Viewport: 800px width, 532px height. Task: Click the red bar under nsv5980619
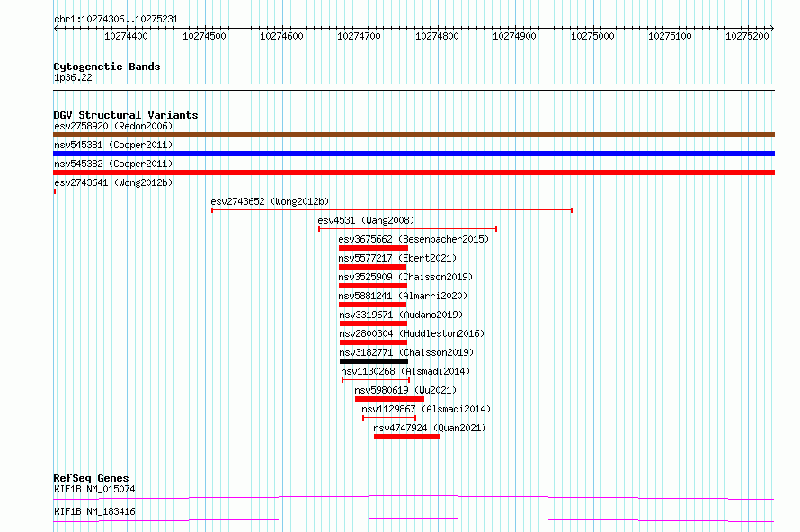point(389,399)
